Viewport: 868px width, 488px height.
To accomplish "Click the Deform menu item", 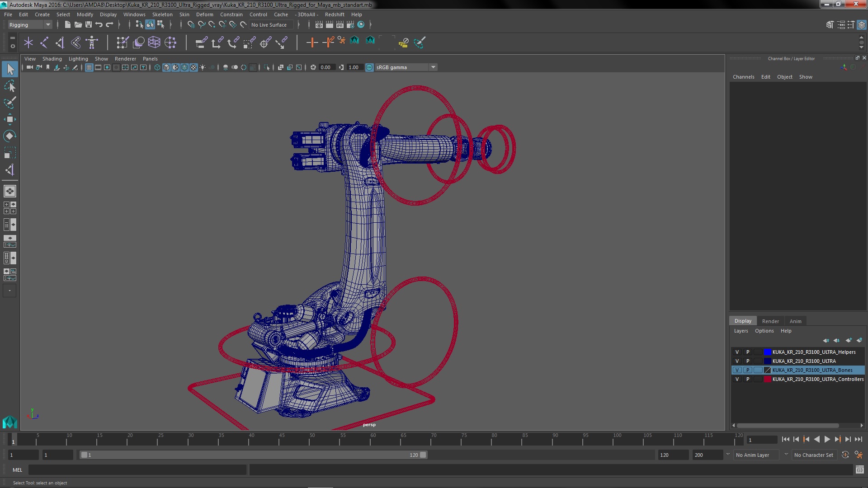I will point(204,14).
